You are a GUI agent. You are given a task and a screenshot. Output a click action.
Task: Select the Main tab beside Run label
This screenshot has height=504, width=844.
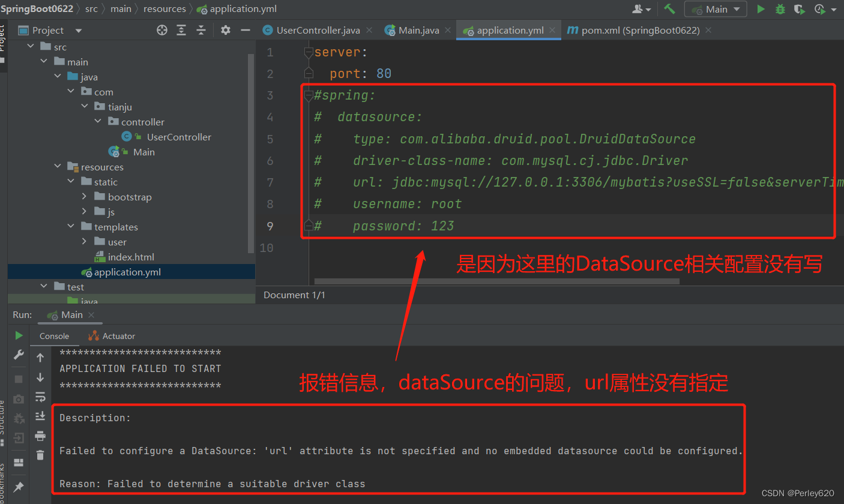pyautogui.click(x=71, y=315)
